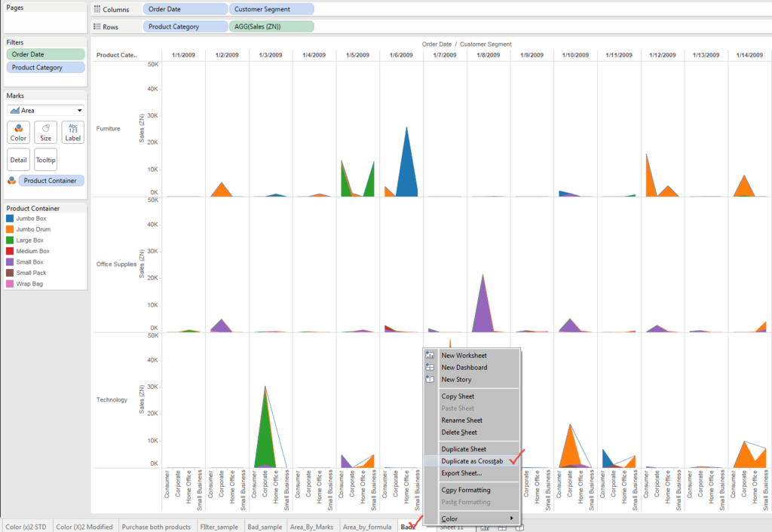The height and width of the screenshot is (532, 772).
Task: Switch to Bad_sample tab
Action: click(x=265, y=527)
